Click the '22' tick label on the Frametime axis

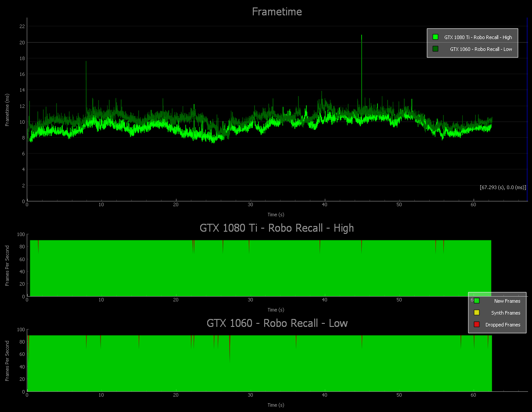point(22,26)
